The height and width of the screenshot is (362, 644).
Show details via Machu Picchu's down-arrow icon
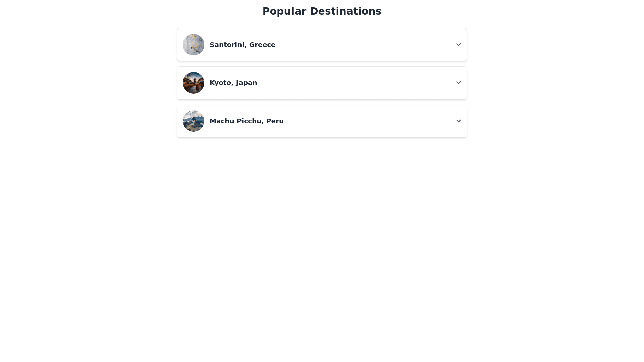click(x=458, y=121)
